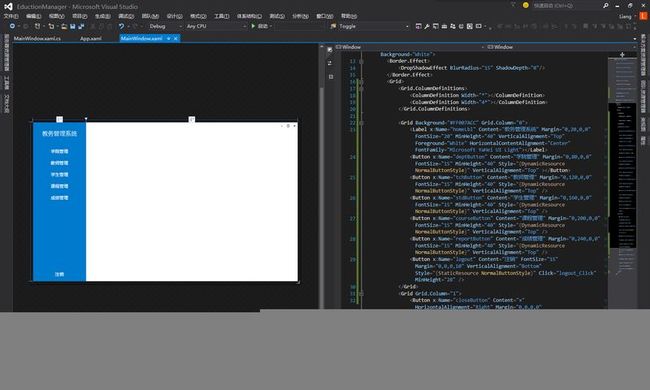650x390 pixels.
Task: Select 教师管理 button in the designer
Action: tap(60, 163)
